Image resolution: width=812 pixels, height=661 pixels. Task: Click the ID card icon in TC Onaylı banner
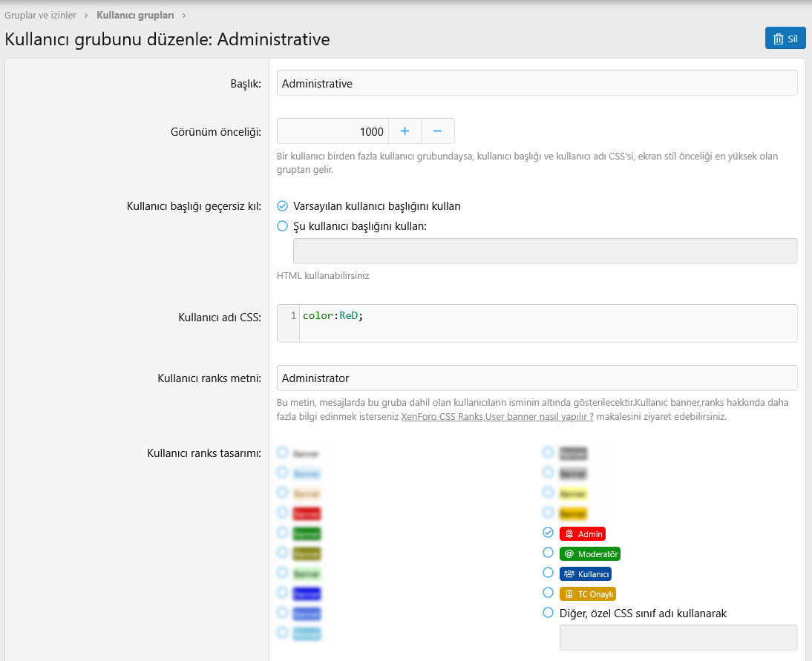[x=569, y=594]
